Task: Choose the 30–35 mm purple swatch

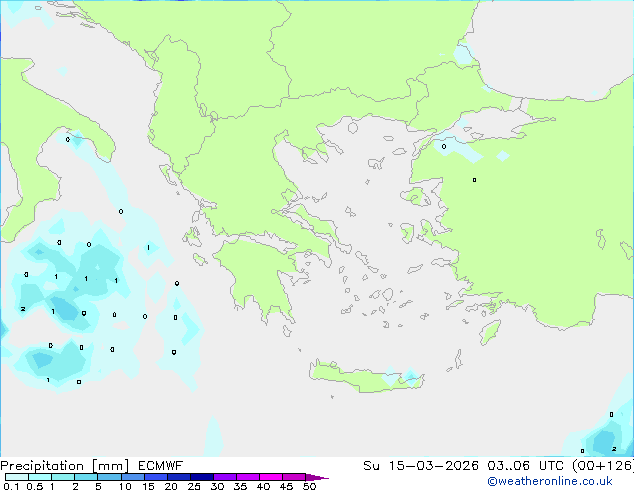Action: [x=224, y=477]
